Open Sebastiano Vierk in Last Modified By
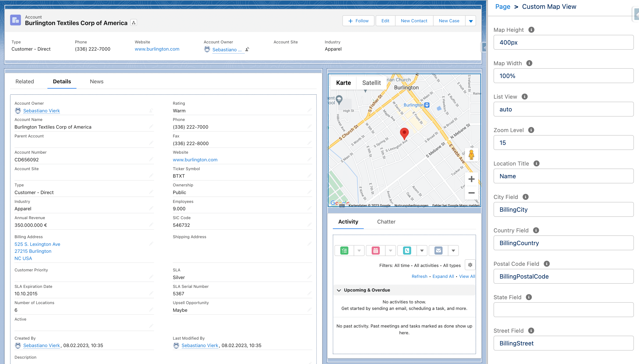Image resolution: width=639 pixels, height=364 pixels. click(200, 345)
